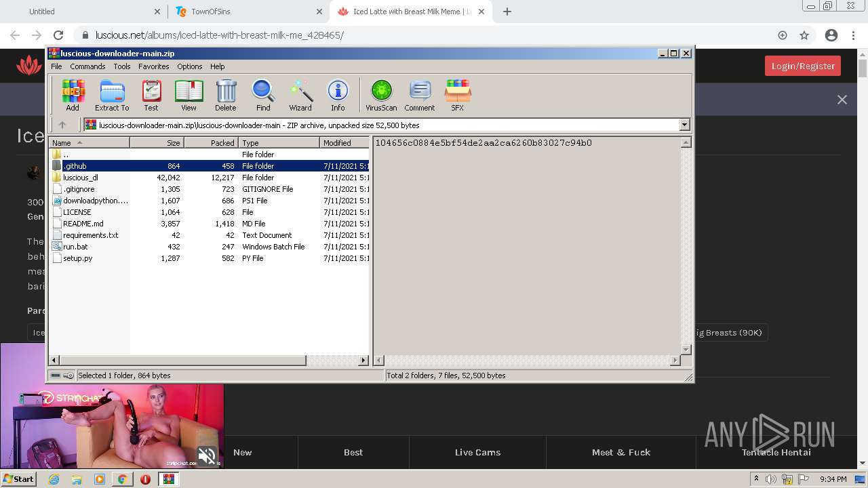Click the Delete trash icon

click(x=226, y=95)
